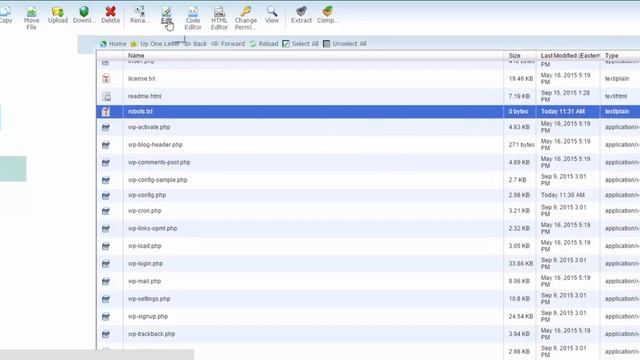Select the license.txt file

pos(141,78)
